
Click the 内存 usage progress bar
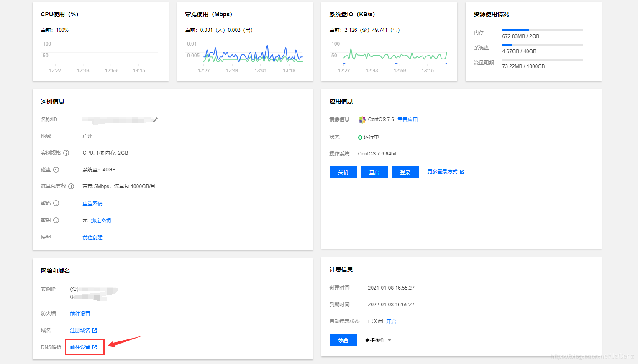tap(543, 30)
